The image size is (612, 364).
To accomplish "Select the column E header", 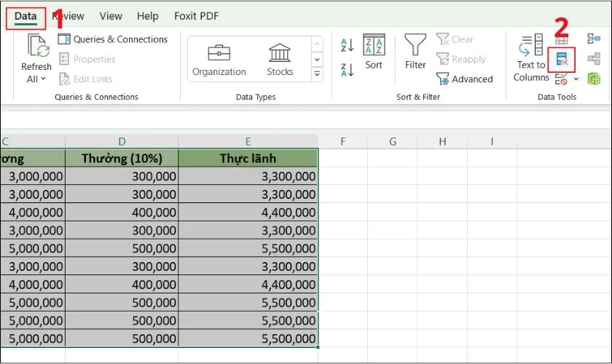I will [x=248, y=141].
